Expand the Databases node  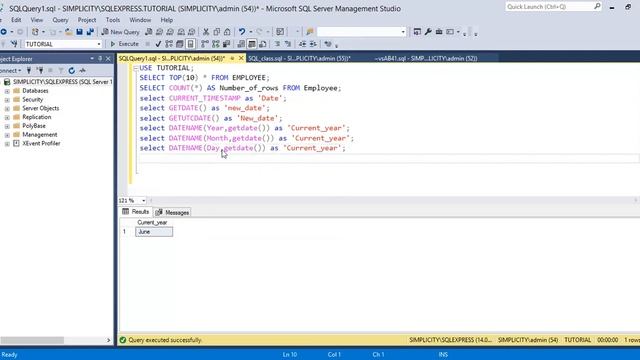click(7, 91)
